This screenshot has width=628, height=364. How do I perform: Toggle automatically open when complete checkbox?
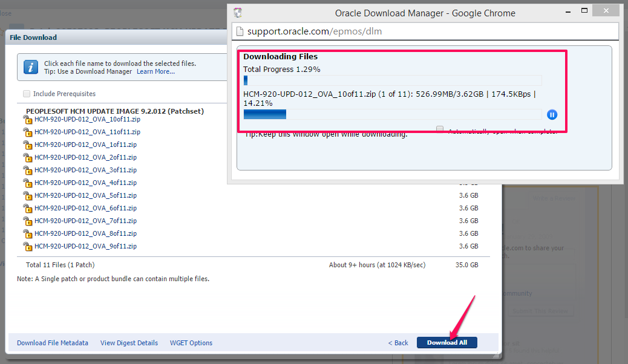pos(440,129)
